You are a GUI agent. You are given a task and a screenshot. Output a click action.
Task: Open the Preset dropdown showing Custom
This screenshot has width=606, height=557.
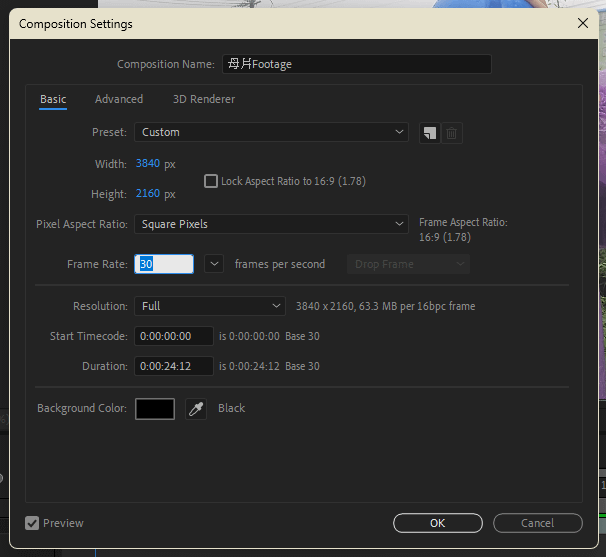(271, 132)
